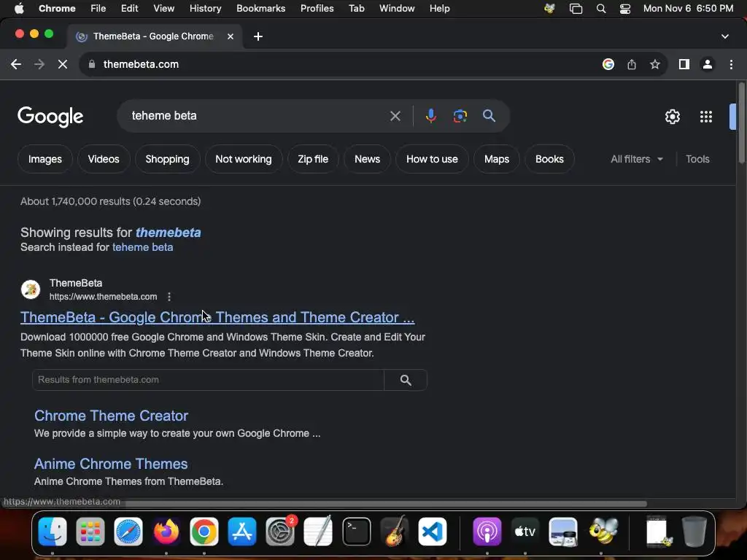
Task: Open the Tools options
Action: [697, 159]
